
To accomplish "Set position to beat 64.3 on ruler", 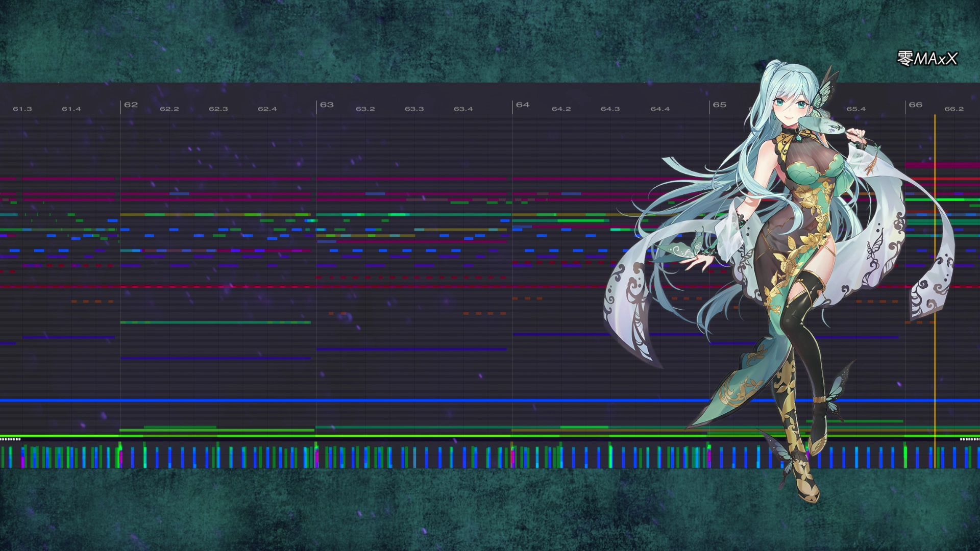I will tap(610, 109).
